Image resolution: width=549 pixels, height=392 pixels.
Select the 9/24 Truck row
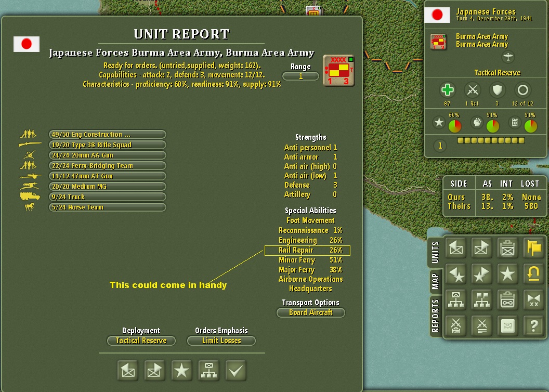tap(107, 197)
